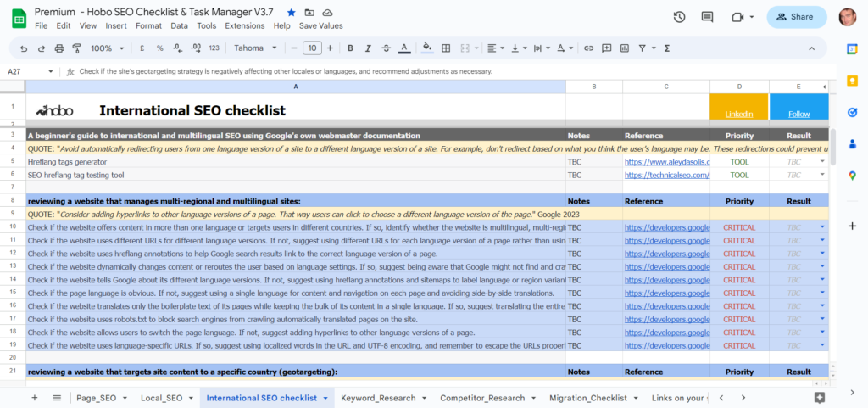868x408 pixels.
Task: Start a Meet call camera icon
Action: point(737,17)
